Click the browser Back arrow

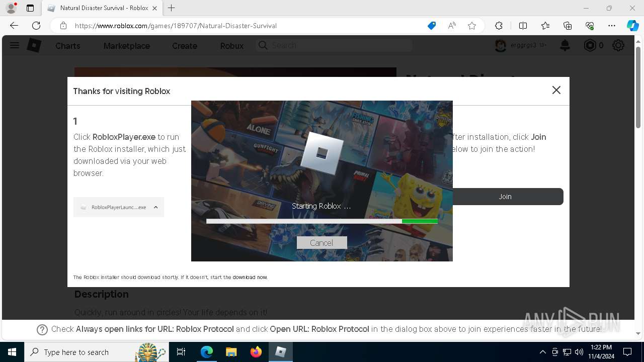[x=14, y=26]
